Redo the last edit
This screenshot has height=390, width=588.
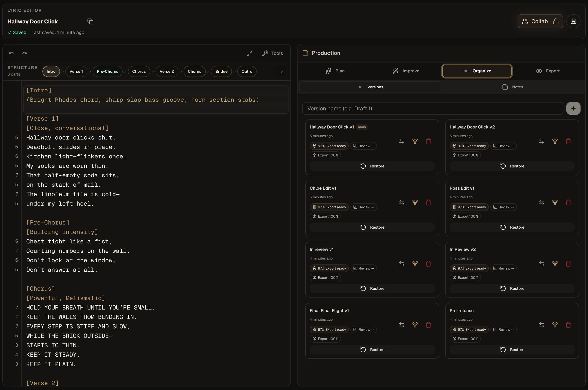24,53
